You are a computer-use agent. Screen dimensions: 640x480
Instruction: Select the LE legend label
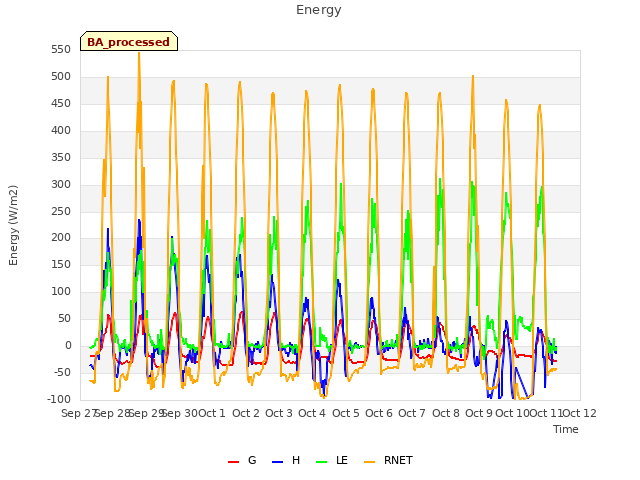pos(342,460)
